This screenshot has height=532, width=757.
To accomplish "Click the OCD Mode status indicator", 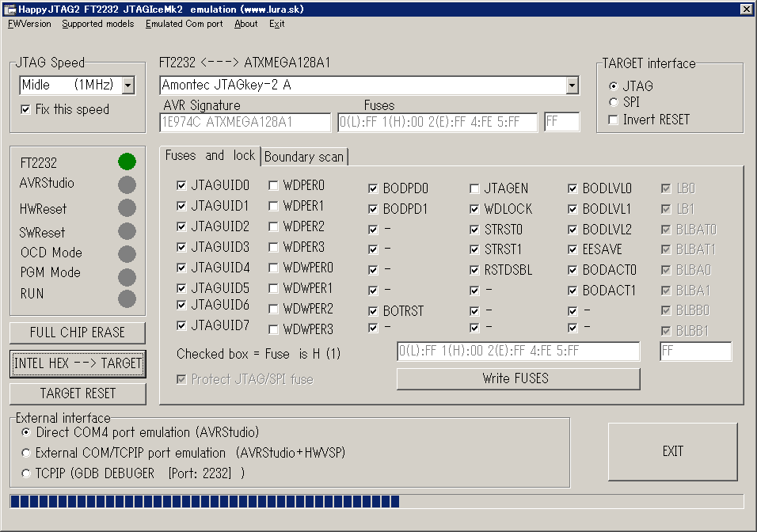I will (127, 254).
